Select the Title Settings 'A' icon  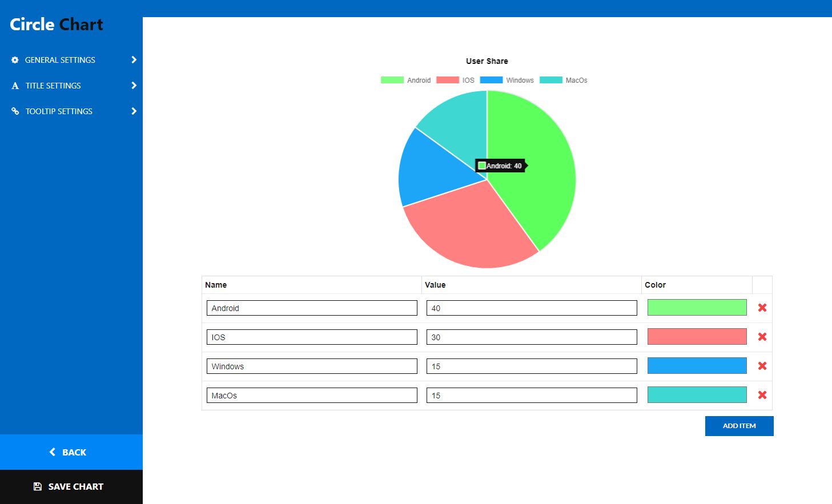click(x=15, y=86)
